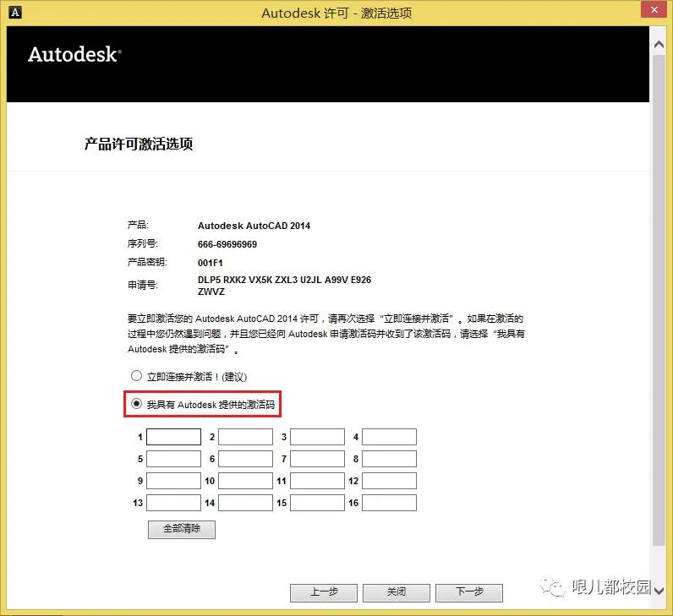Click the 'ZWVZ' request code line
Image resolution: width=673 pixels, height=616 pixels.
coord(211,292)
